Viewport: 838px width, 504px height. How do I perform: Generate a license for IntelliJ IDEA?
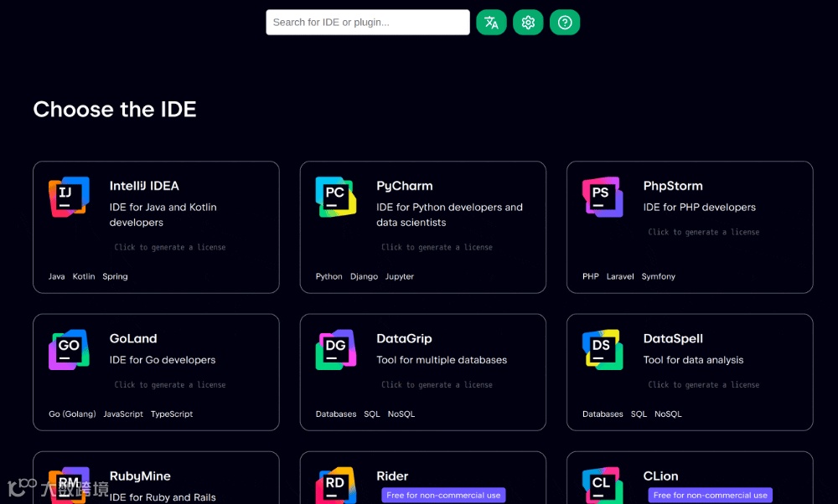pyautogui.click(x=170, y=247)
